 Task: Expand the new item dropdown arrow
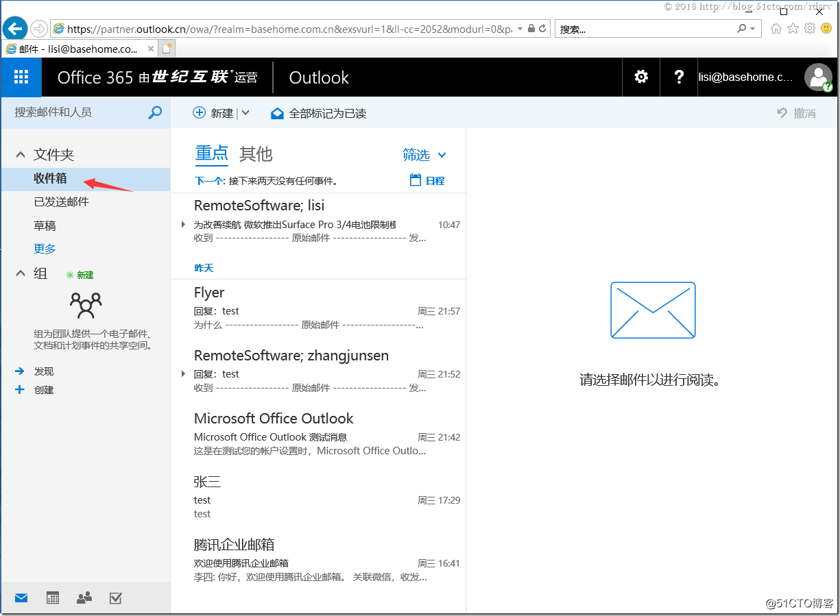[x=245, y=113]
